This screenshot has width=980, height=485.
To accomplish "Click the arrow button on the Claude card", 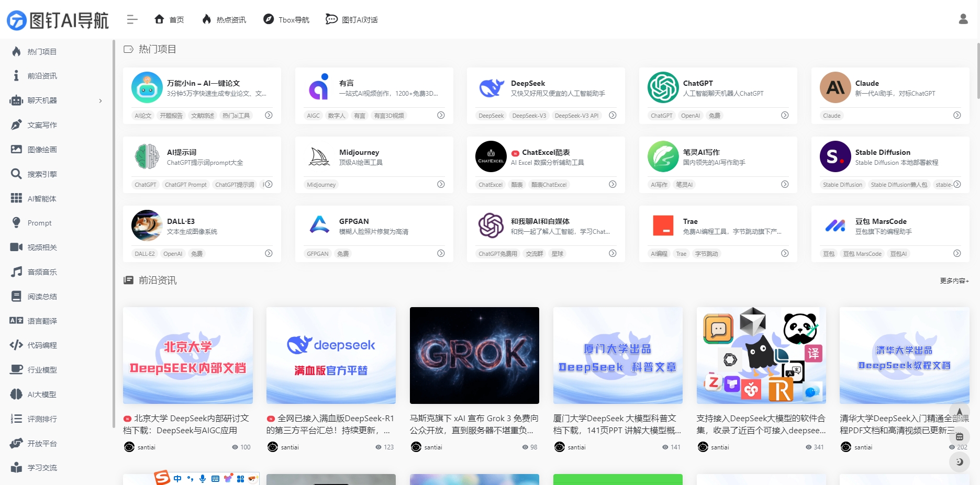I will tap(957, 115).
